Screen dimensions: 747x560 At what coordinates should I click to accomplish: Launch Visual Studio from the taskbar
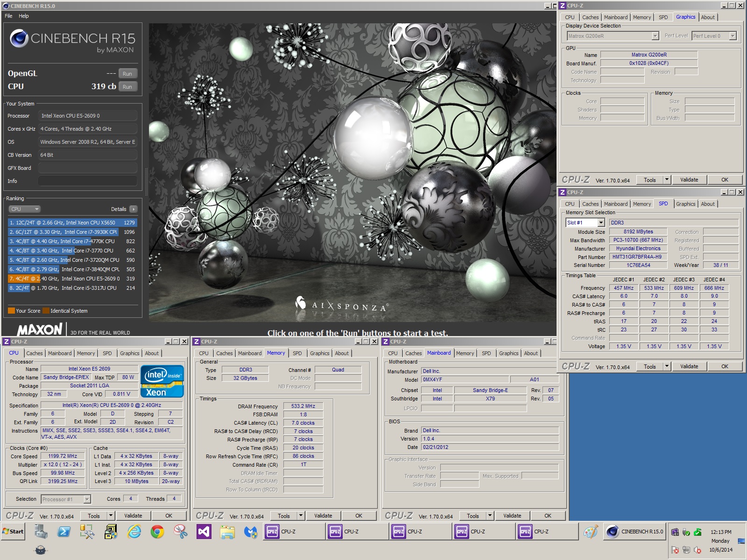(204, 531)
